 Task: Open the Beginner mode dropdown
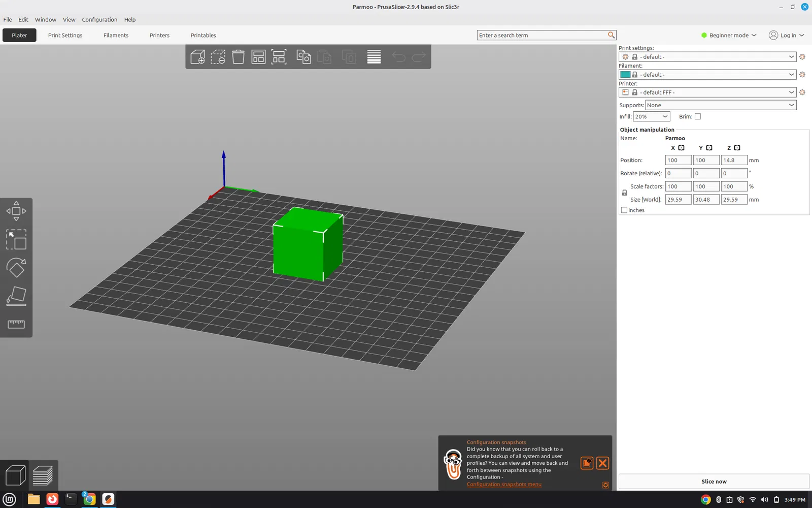pos(729,35)
